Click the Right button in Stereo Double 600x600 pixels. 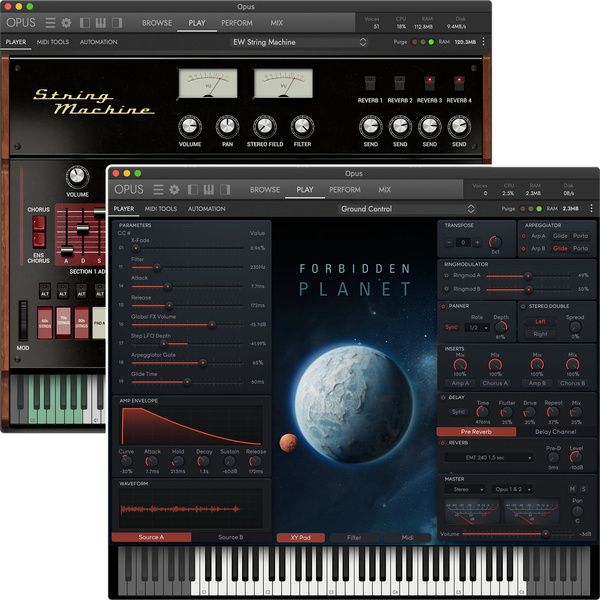(x=540, y=334)
